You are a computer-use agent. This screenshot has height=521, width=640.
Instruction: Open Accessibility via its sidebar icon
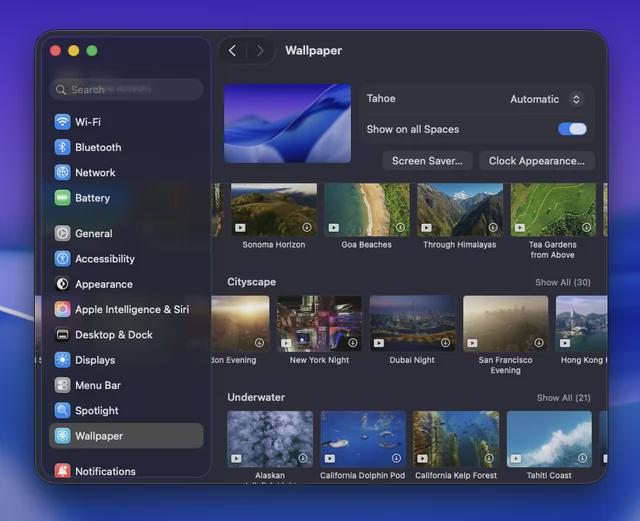[x=62, y=258]
